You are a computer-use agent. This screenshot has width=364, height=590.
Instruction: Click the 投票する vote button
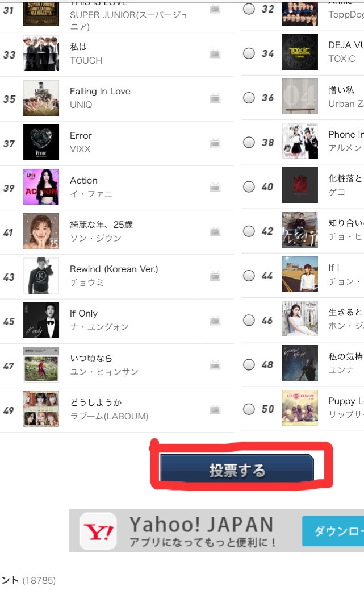[x=237, y=468]
